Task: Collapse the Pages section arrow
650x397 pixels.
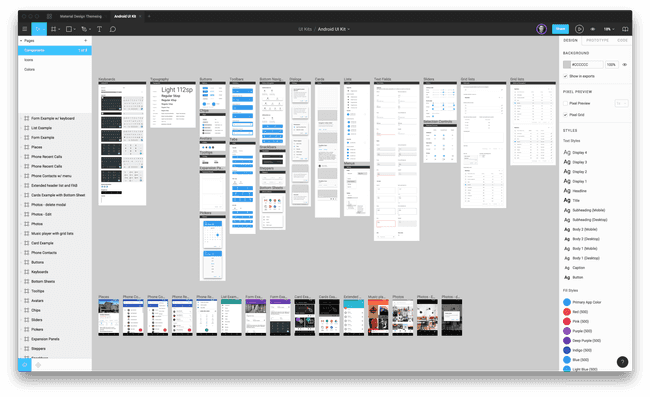Action: click(21, 41)
